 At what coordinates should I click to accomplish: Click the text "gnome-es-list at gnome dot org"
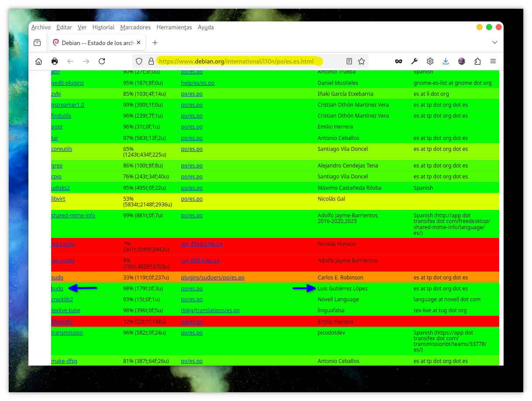452,83
